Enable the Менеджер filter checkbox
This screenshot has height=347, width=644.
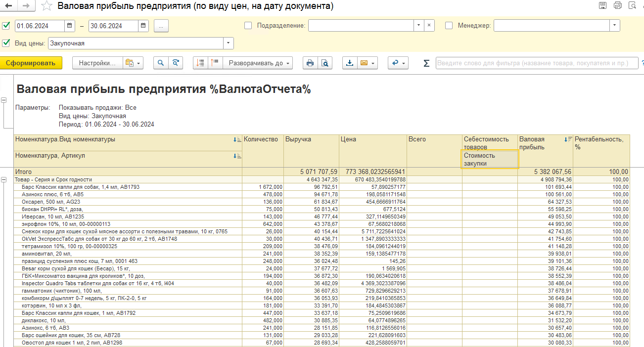click(x=449, y=26)
